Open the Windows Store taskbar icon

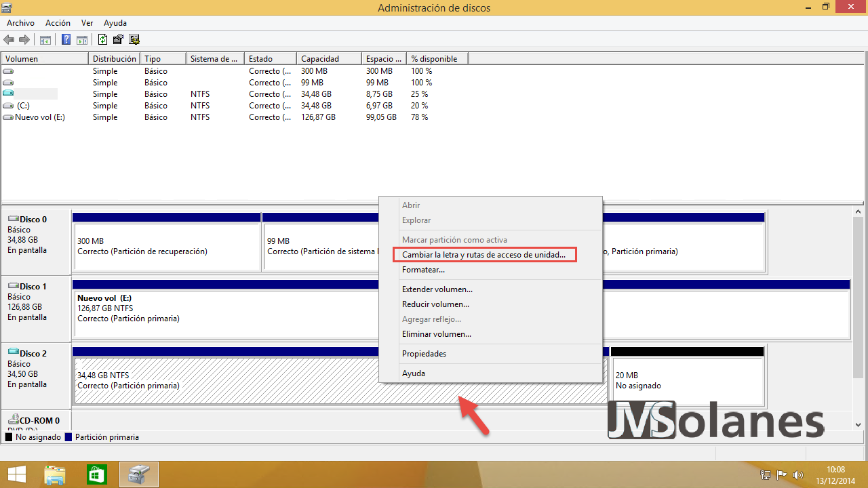[97, 474]
